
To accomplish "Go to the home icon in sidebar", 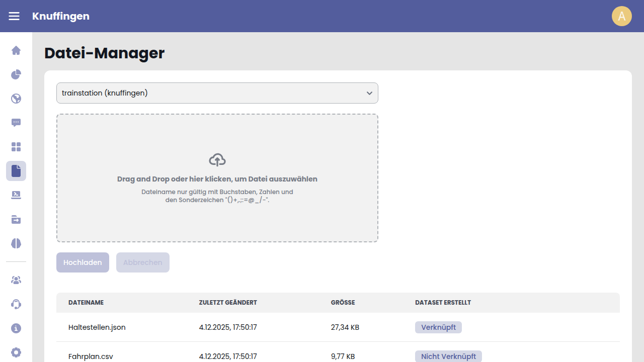I will click(x=16, y=50).
